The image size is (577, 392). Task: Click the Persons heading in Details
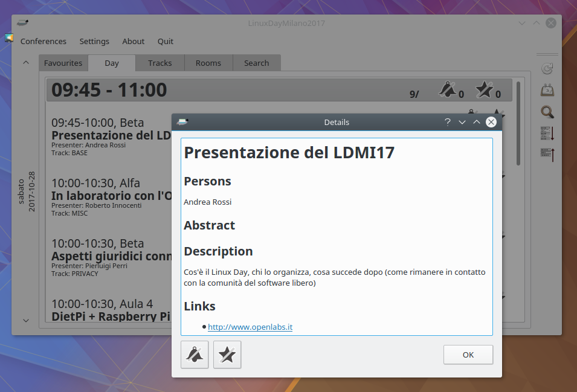[x=208, y=181]
